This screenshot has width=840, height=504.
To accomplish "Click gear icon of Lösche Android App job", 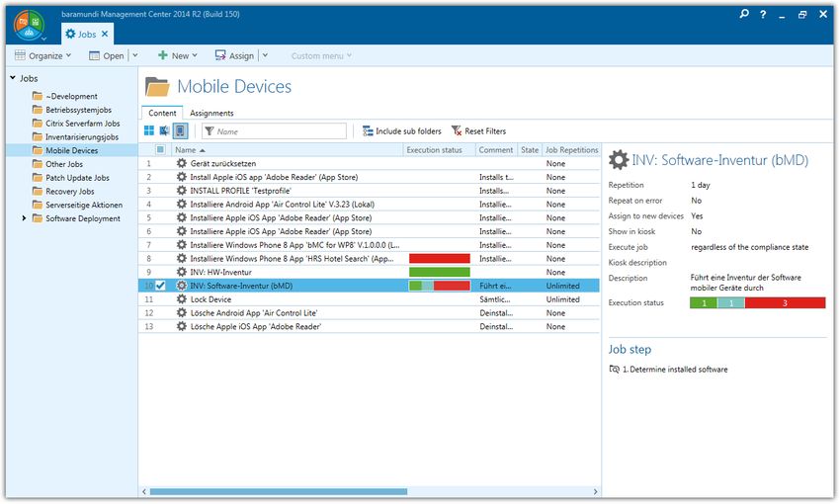I will pyautogui.click(x=182, y=313).
